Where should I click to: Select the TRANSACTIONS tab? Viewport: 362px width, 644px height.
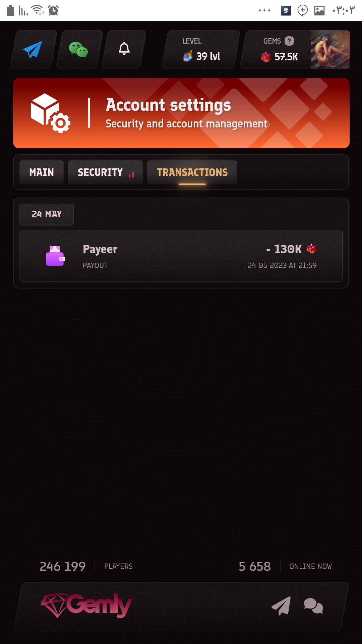192,172
